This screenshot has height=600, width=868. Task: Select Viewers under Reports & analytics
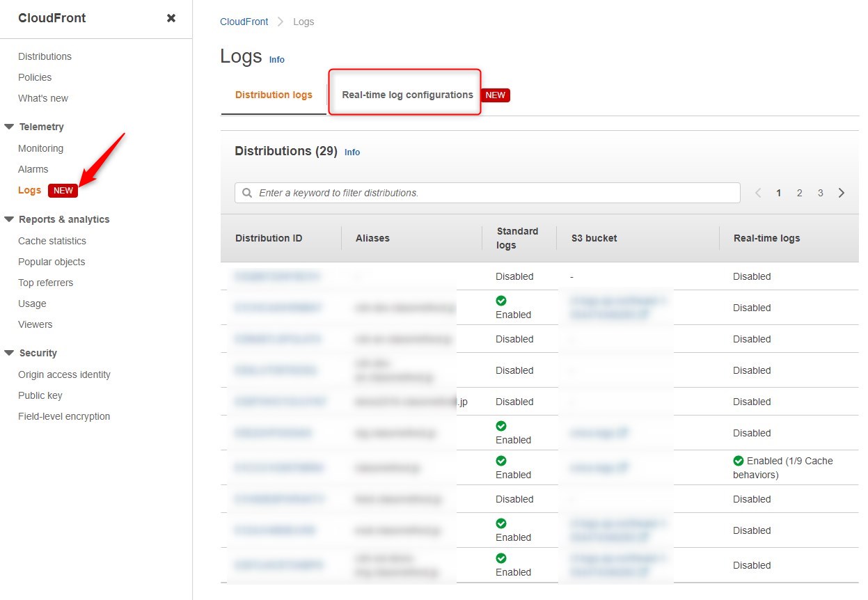point(35,324)
